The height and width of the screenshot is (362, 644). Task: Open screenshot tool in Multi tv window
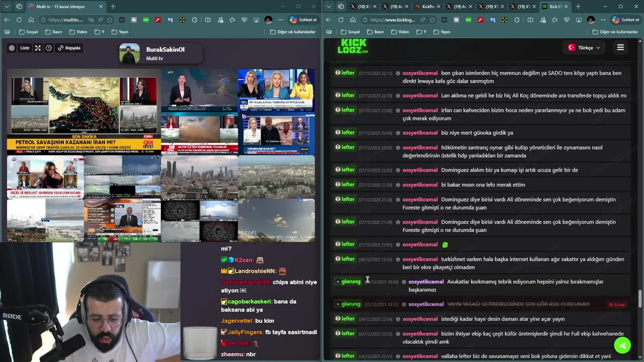[x=256, y=20]
